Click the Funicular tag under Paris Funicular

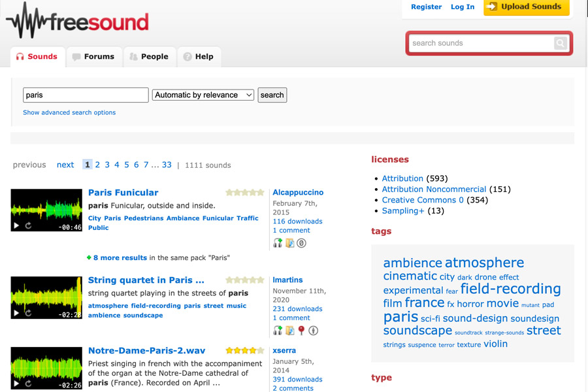point(218,218)
